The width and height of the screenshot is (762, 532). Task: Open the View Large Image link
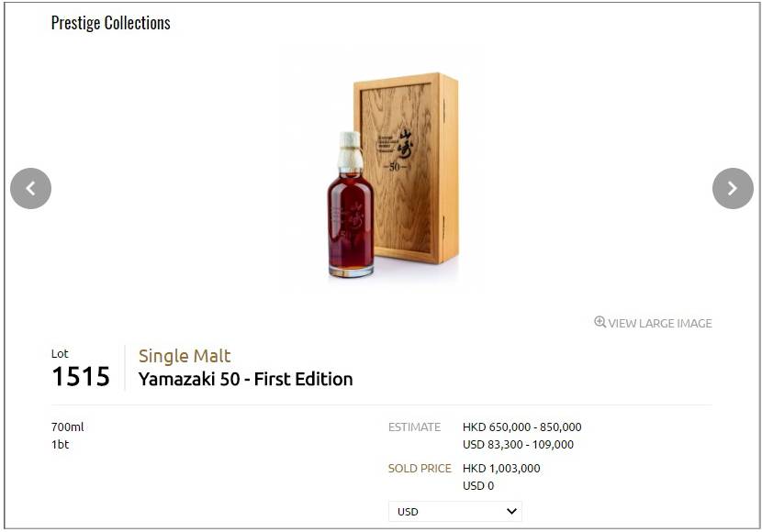[653, 323]
